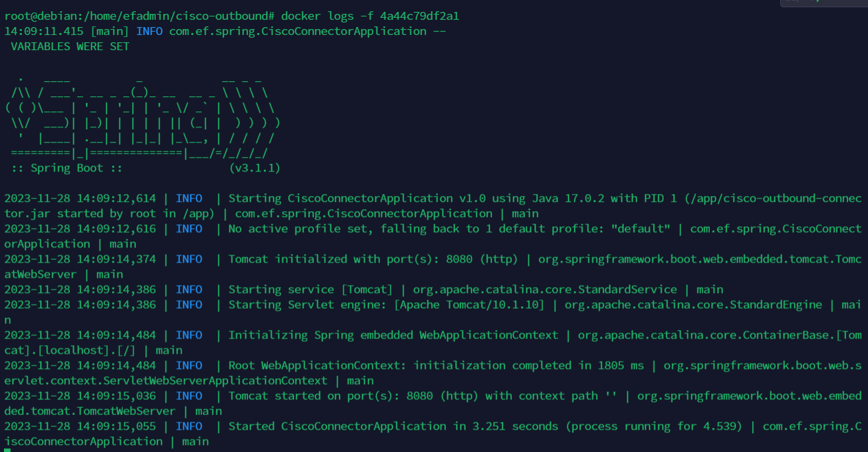Click the 'docker logs -f' command text
Viewport: 868px width, 452px height.
[x=327, y=16]
